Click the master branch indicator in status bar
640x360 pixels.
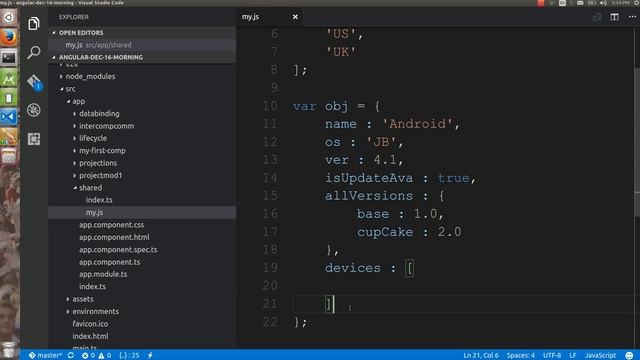click(x=45, y=355)
